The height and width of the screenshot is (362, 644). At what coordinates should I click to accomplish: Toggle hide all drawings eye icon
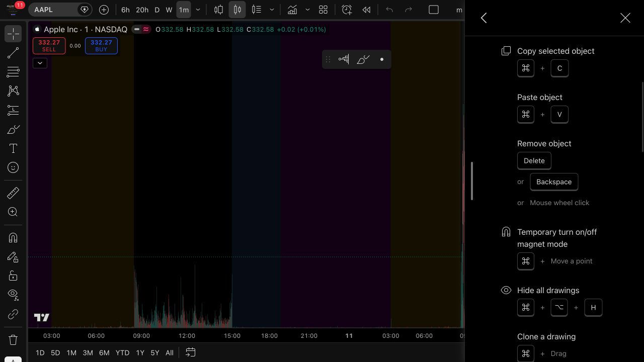pyautogui.click(x=13, y=295)
